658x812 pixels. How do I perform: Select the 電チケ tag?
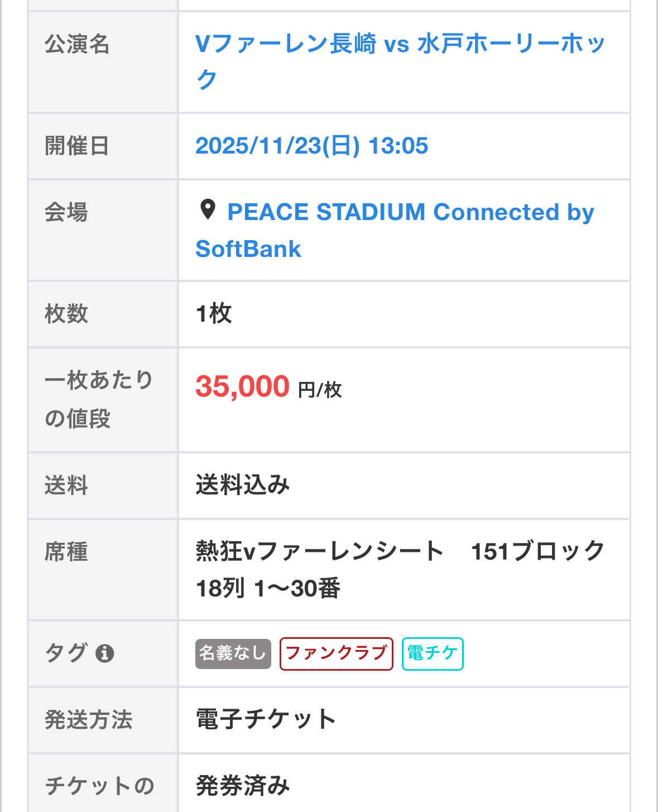click(x=433, y=653)
